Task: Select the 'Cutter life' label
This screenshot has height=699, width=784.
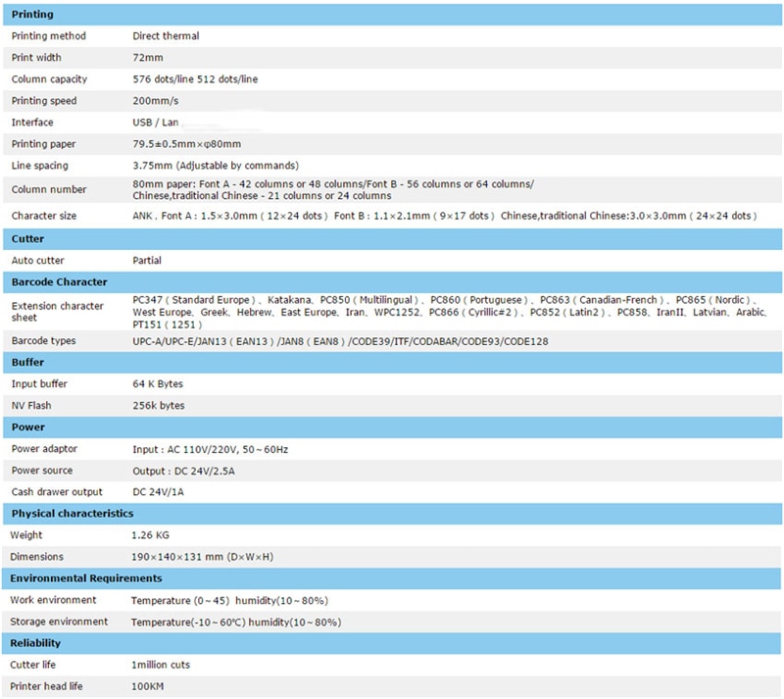Action: pos(32,665)
